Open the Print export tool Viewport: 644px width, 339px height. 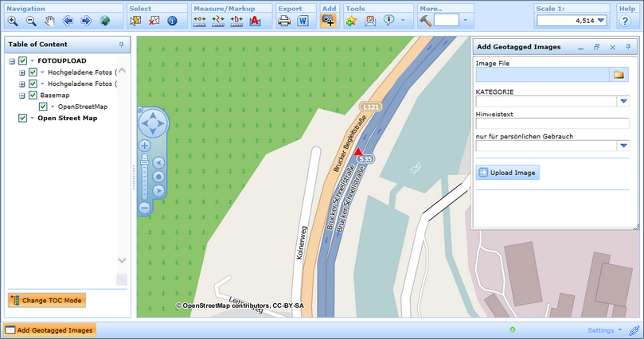pyautogui.click(x=284, y=21)
